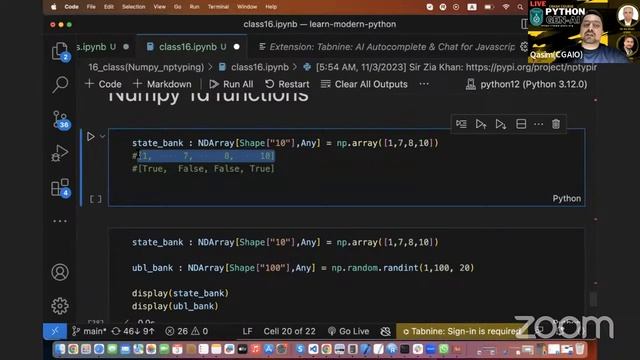Open the Explorer view in the activity bar
This screenshot has height=360, width=640.
[60, 52]
